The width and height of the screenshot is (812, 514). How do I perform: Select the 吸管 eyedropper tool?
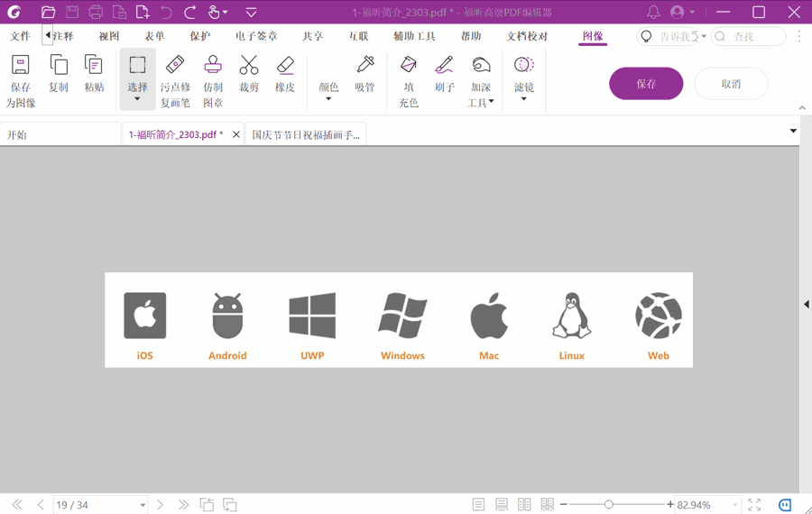(x=365, y=73)
